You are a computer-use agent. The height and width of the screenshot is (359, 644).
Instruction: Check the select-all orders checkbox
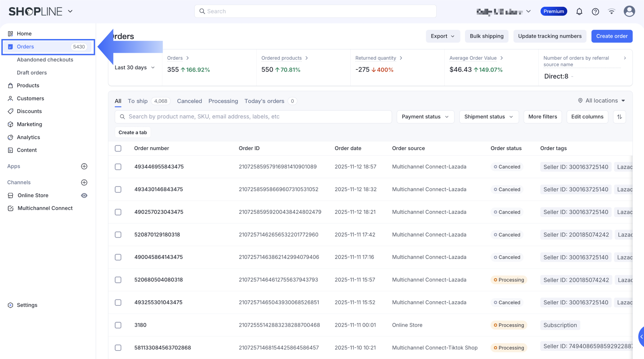118,148
